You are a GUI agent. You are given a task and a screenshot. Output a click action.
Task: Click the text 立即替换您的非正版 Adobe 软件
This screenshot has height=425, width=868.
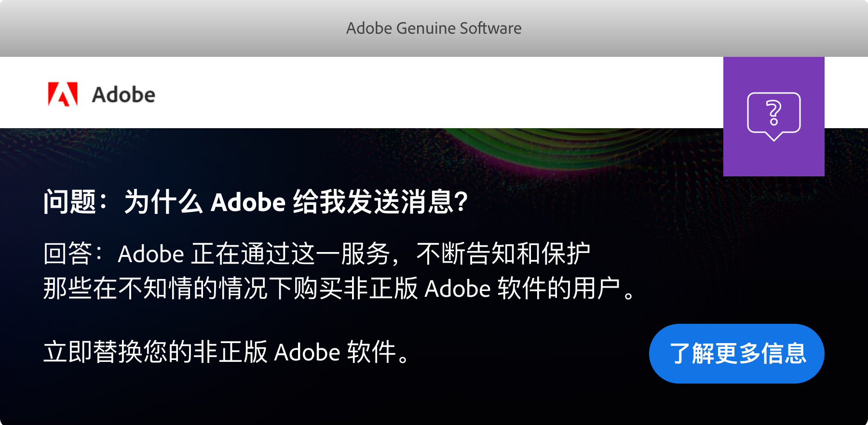[x=227, y=352]
